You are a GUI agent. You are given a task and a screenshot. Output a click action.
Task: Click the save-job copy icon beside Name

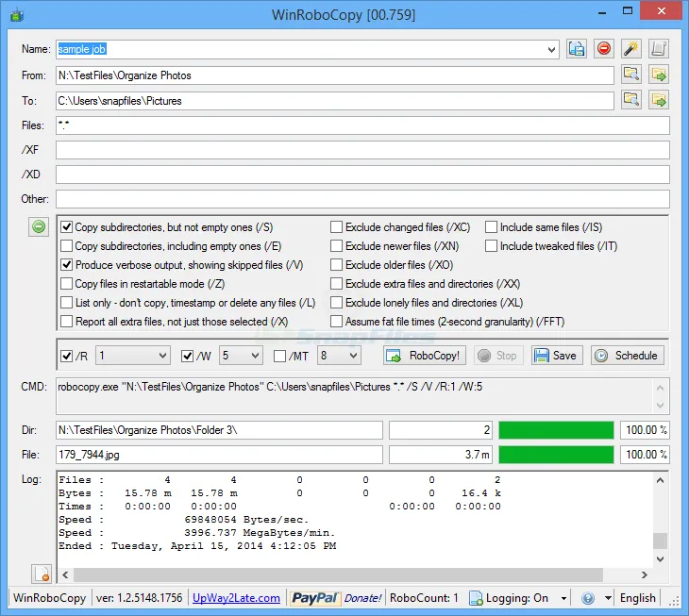click(x=576, y=49)
